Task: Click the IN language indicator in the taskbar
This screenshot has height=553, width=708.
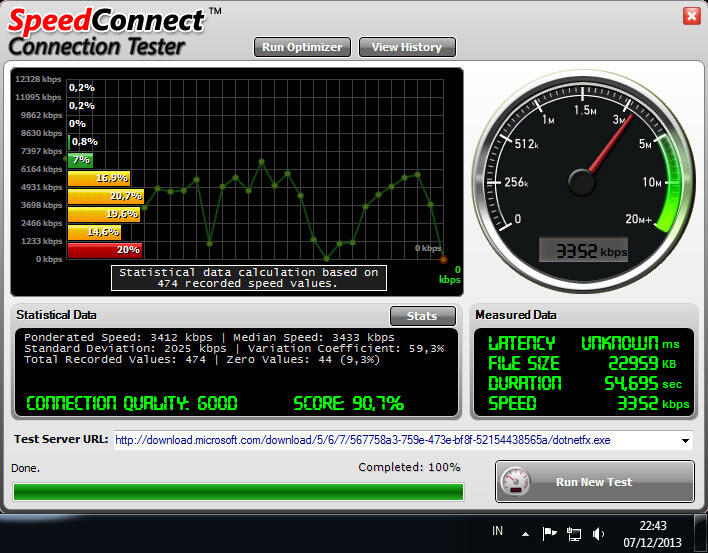Action: [x=498, y=531]
